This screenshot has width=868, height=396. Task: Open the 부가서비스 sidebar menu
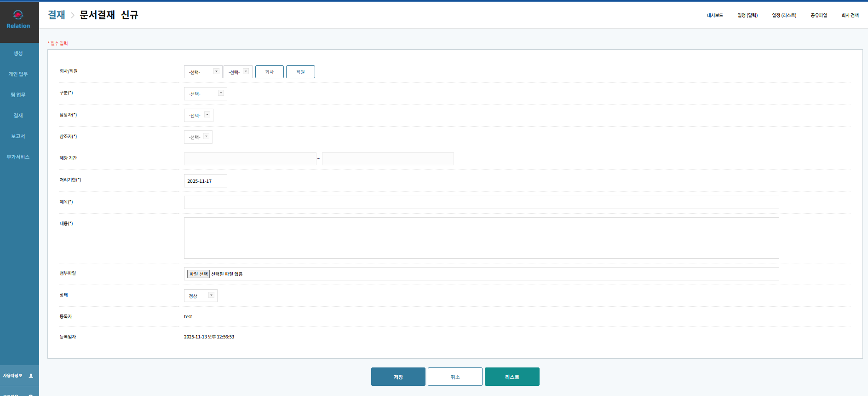(x=18, y=157)
